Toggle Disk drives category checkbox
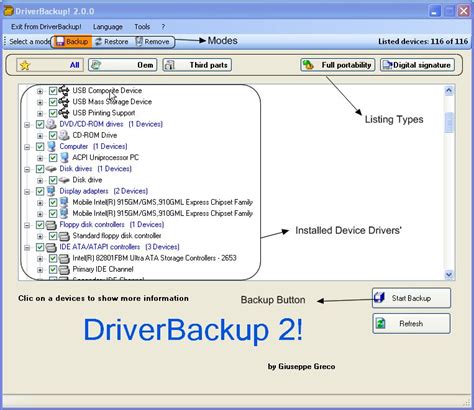Screen dimensions: 474x410 pyautogui.click(x=40, y=169)
